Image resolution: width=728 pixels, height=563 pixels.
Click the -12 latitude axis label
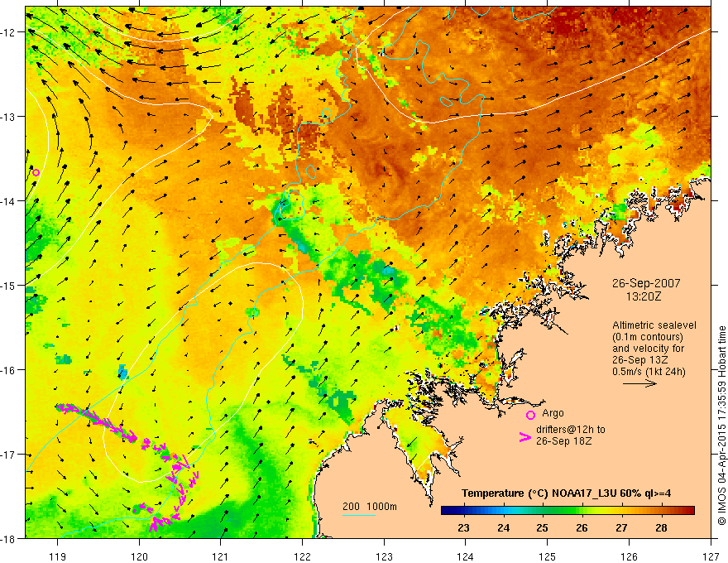coord(9,32)
